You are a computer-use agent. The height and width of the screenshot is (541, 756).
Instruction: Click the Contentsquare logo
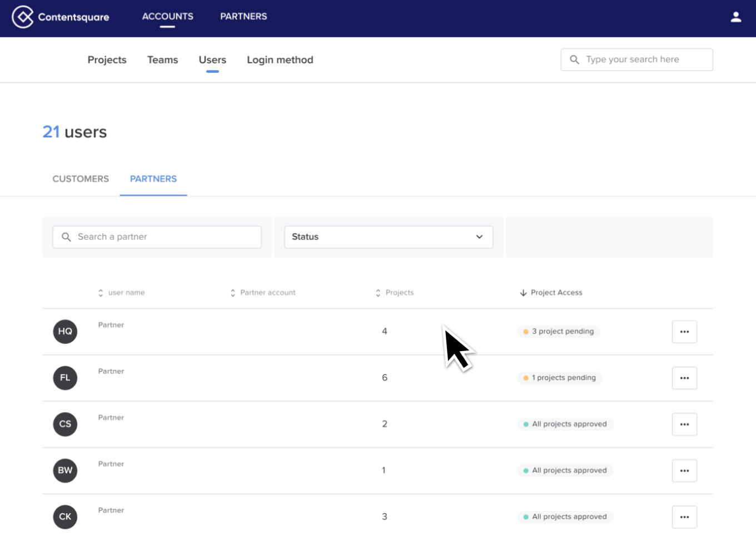click(61, 17)
